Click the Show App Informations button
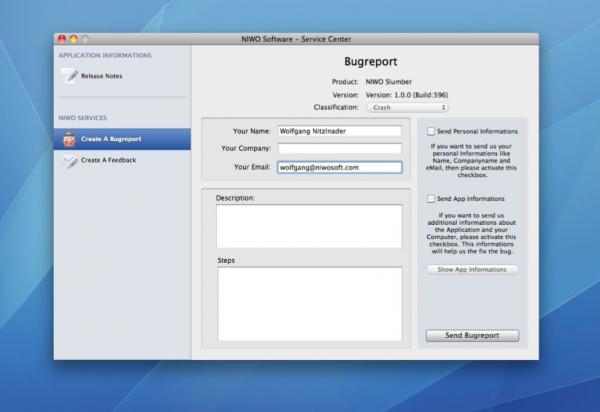Image resolution: width=600 pixels, height=412 pixels. click(472, 270)
